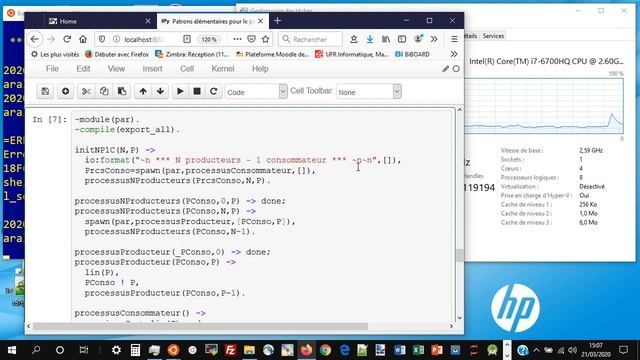Screen dimensions: 640x360
Task: Toggle the Firefox sidebar
Action: (x=402, y=39)
